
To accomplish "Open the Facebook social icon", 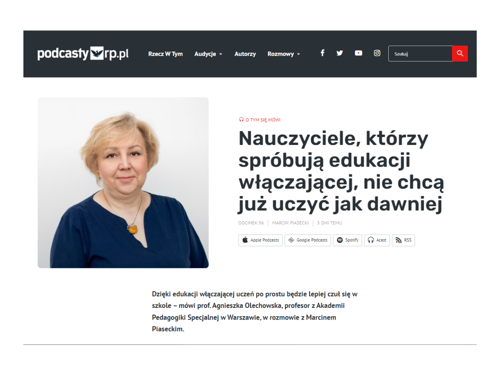I will coord(322,53).
